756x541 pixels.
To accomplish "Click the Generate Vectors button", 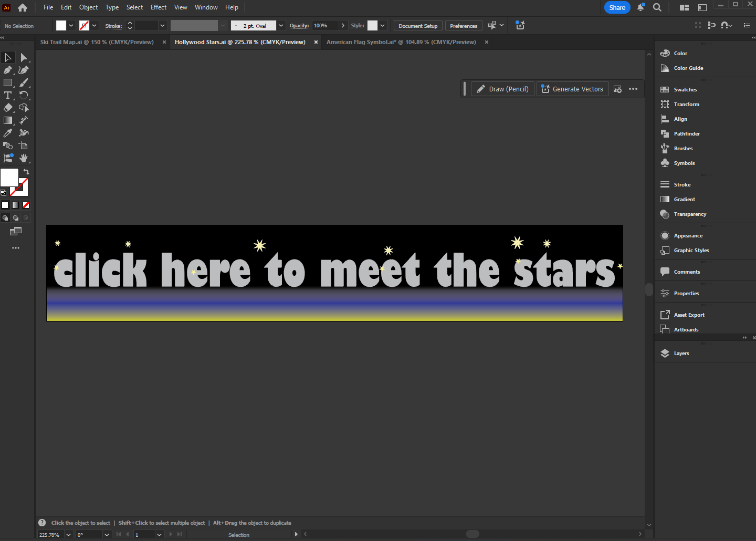I will click(x=572, y=89).
